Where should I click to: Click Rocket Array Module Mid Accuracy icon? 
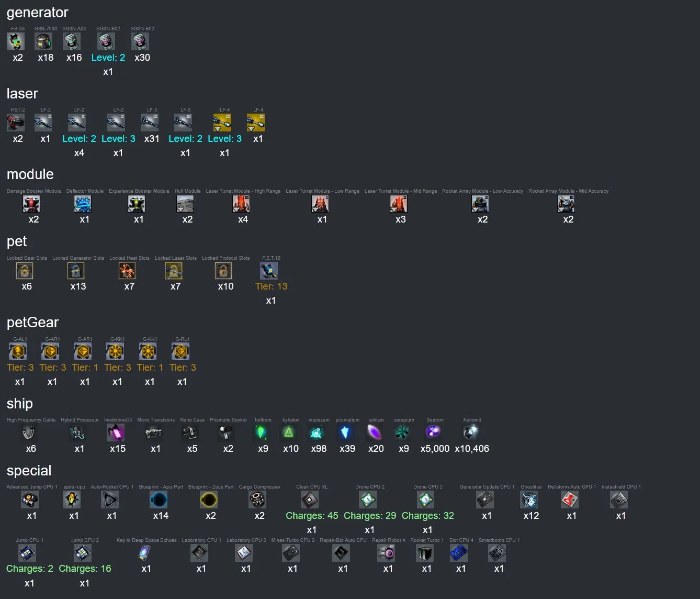point(566,204)
